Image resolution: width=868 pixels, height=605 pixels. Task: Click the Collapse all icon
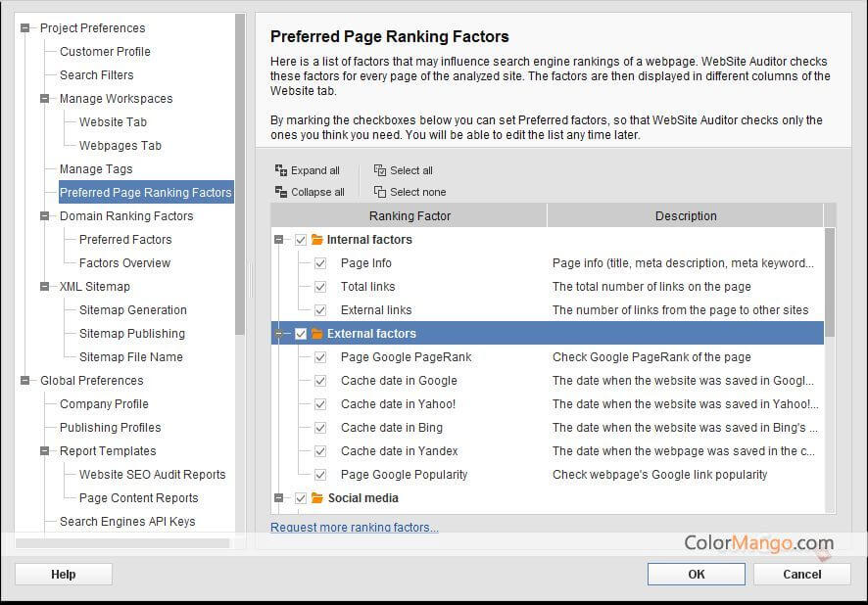point(281,192)
